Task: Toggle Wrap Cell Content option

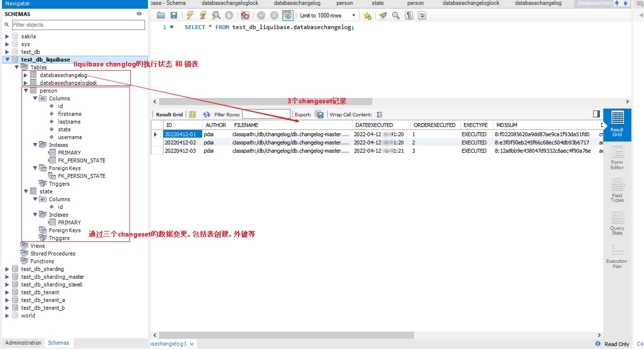Action: pos(379,114)
